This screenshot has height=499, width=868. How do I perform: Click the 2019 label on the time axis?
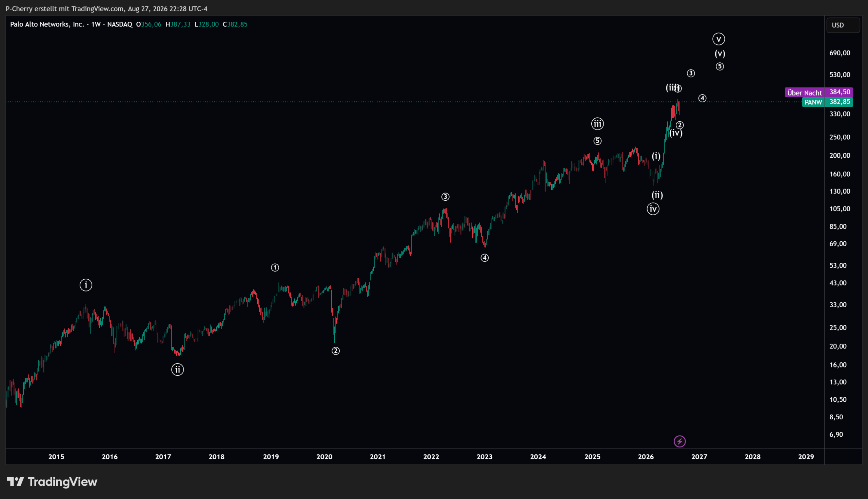pyautogui.click(x=271, y=457)
